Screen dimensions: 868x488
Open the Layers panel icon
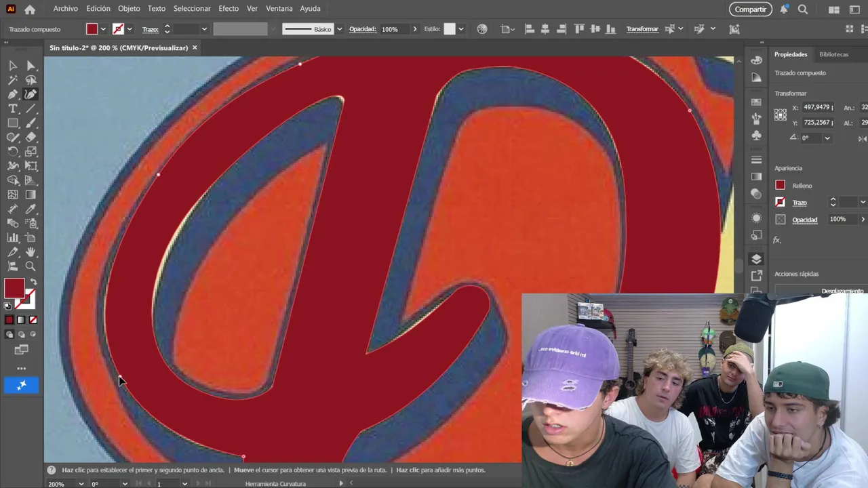click(x=757, y=259)
